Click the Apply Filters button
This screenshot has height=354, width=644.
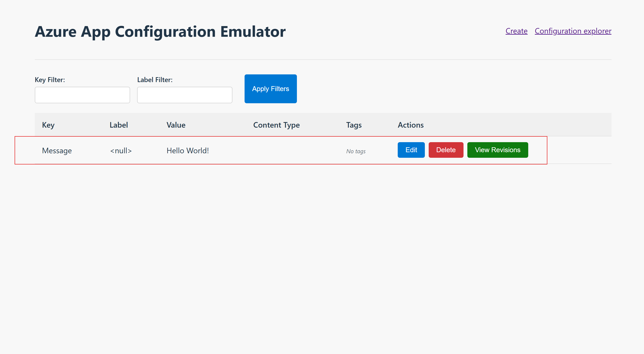(x=270, y=88)
